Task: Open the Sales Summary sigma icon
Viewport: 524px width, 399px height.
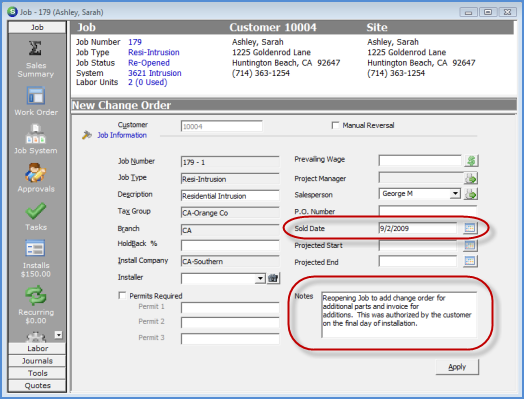Action: tap(35, 49)
